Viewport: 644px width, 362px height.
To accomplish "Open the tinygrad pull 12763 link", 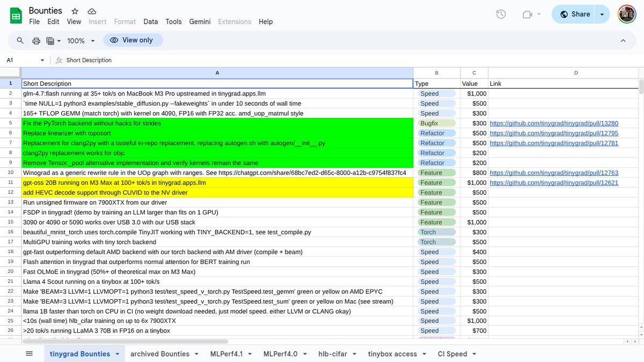I will [554, 173].
